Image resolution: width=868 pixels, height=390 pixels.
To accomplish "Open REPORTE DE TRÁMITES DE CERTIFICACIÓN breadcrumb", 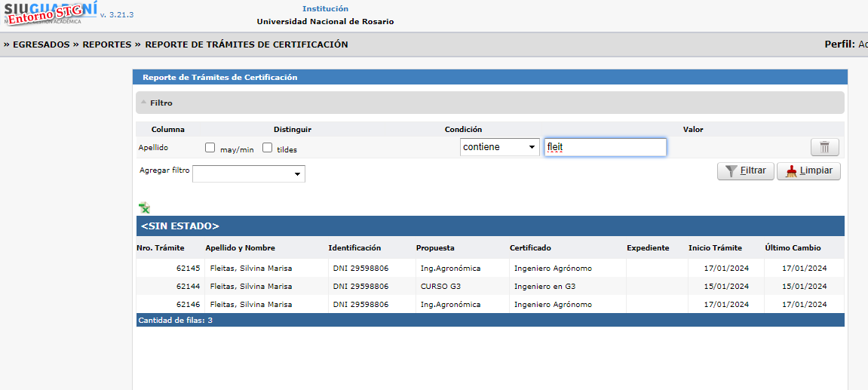I will tap(247, 45).
